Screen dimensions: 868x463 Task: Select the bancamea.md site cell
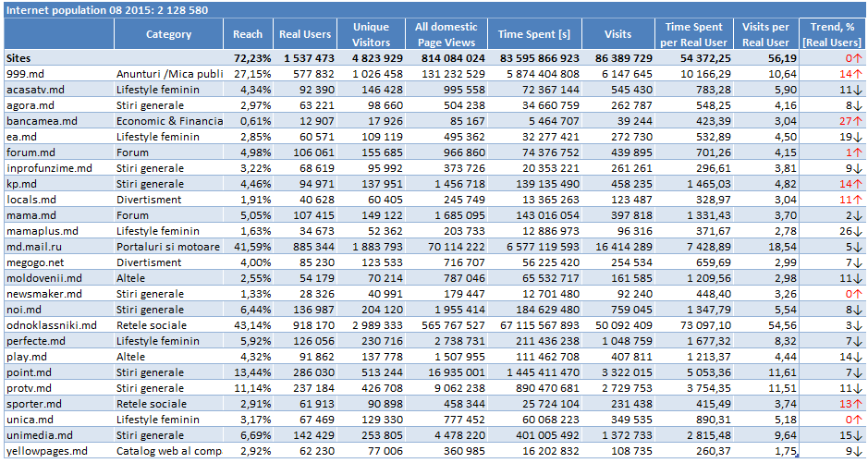pyautogui.click(x=58, y=121)
